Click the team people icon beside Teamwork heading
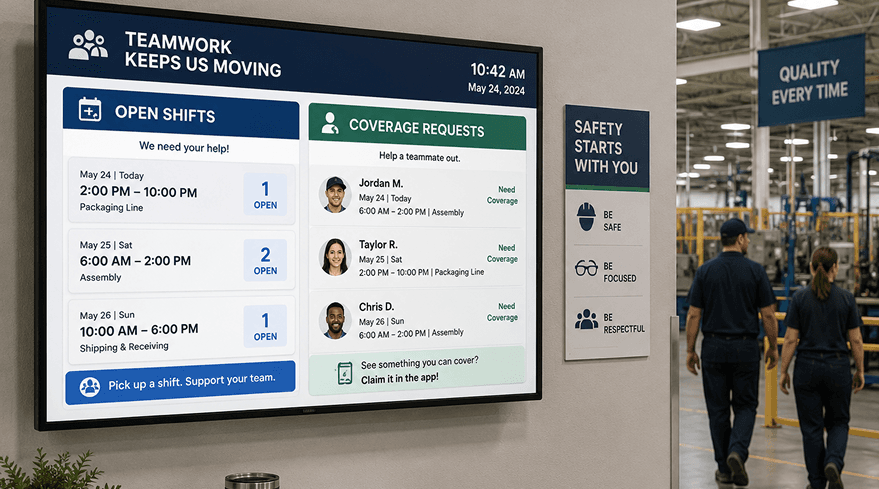This screenshot has width=879, height=489. pos(88,45)
